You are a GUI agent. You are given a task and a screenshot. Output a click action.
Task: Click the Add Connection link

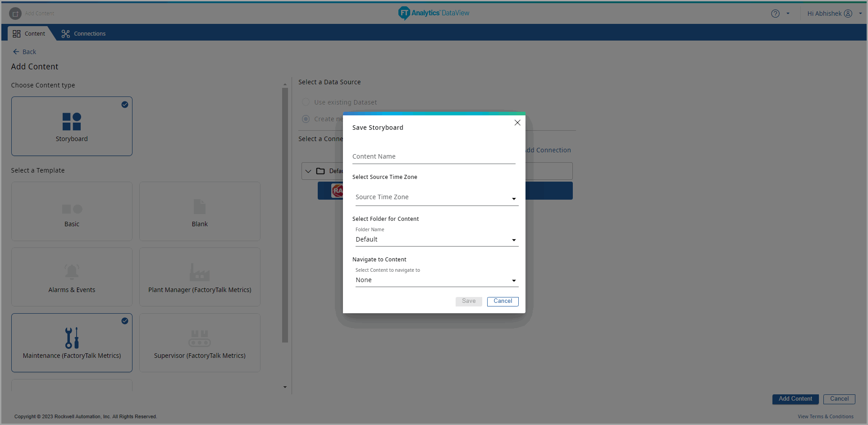548,151
